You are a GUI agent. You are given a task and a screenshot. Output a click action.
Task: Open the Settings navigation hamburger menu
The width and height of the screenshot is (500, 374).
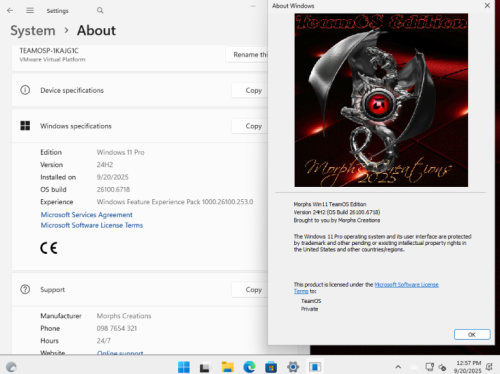(30, 10)
